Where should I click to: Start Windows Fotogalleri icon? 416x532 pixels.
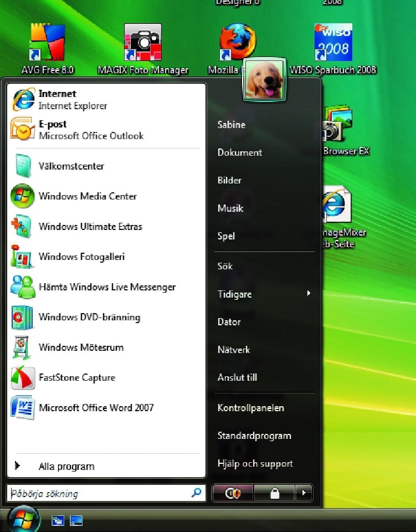pyautogui.click(x=22, y=257)
